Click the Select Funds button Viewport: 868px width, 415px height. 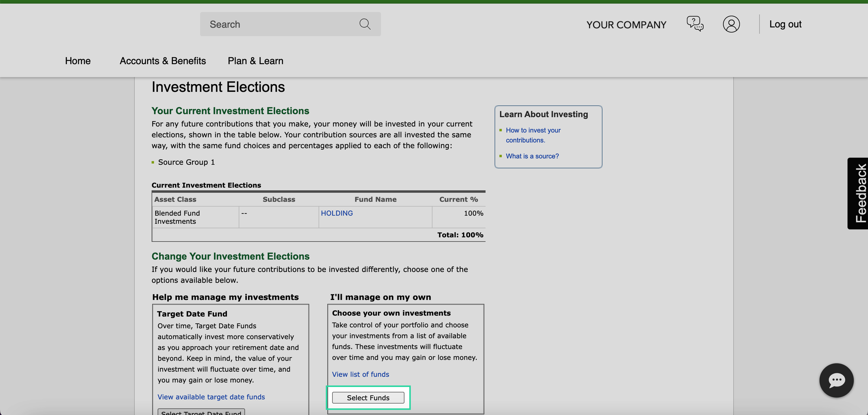(x=368, y=397)
